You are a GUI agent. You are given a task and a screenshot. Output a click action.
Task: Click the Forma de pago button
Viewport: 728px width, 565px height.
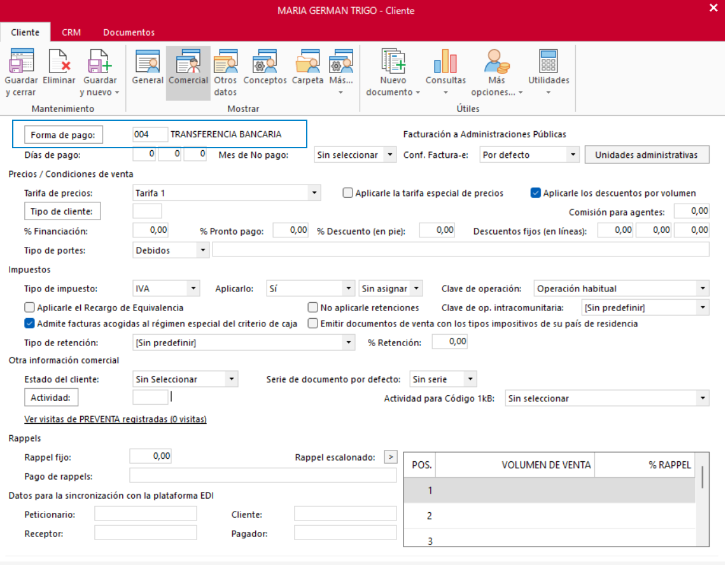click(x=63, y=135)
